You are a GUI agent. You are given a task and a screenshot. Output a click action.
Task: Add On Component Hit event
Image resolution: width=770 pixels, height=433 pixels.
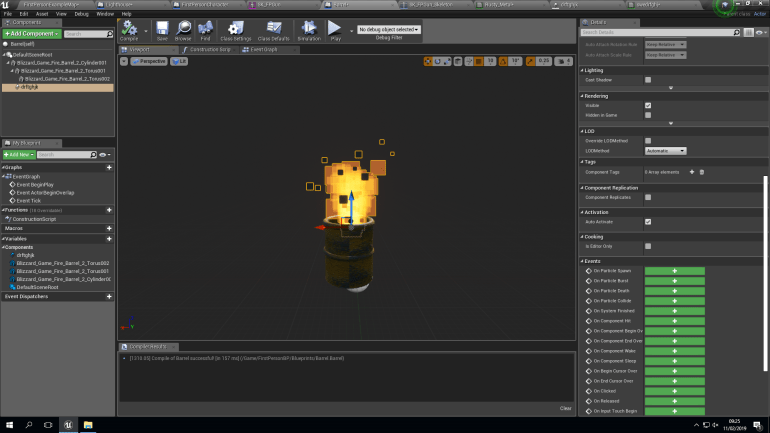click(674, 320)
